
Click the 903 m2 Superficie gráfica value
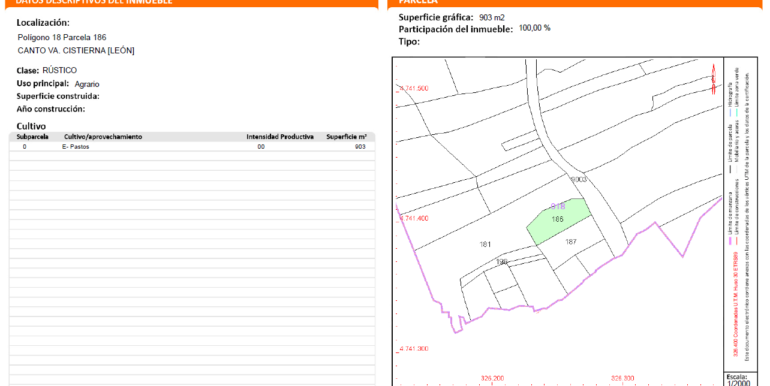492,18
